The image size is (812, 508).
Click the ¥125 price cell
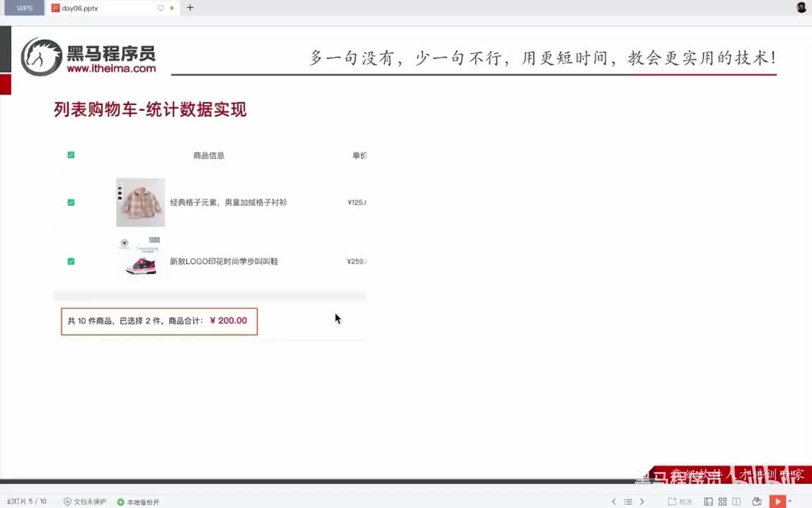tap(356, 202)
